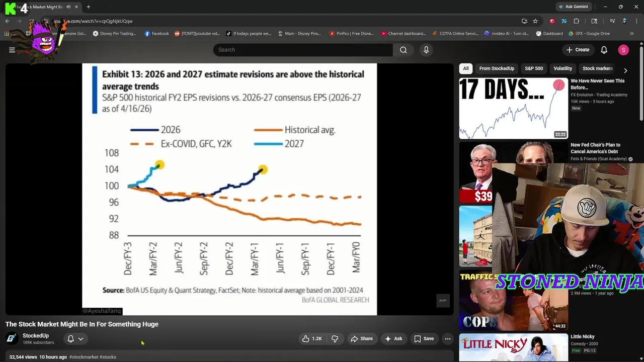
Task: Open the [TOMT] youtube vid Reddit bookmark
Action: (x=197, y=34)
